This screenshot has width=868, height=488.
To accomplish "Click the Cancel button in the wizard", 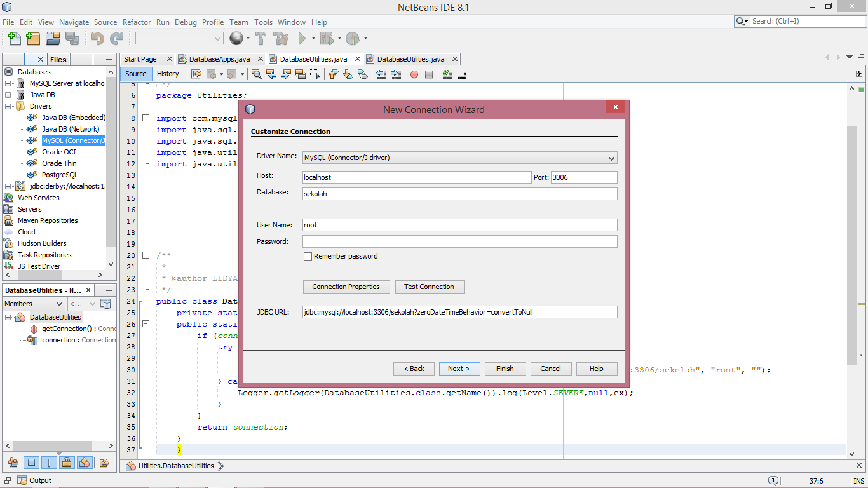I will [x=550, y=369].
